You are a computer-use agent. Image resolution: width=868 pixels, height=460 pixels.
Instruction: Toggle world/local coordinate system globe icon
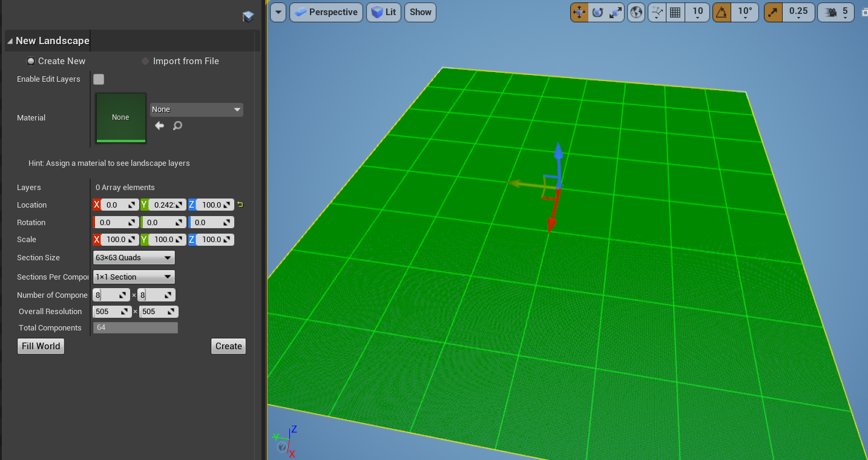click(x=636, y=12)
